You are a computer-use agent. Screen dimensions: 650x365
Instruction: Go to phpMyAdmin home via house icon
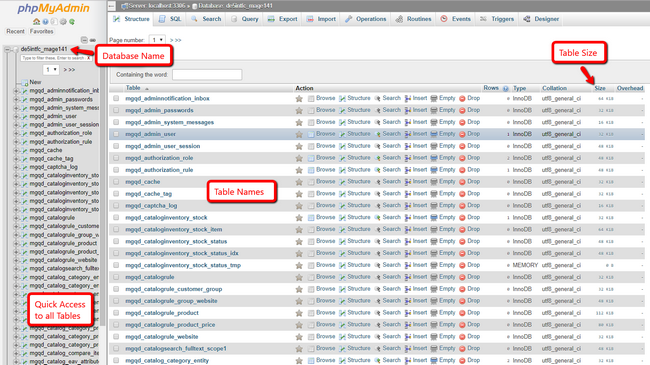click(x=36, y=22)
